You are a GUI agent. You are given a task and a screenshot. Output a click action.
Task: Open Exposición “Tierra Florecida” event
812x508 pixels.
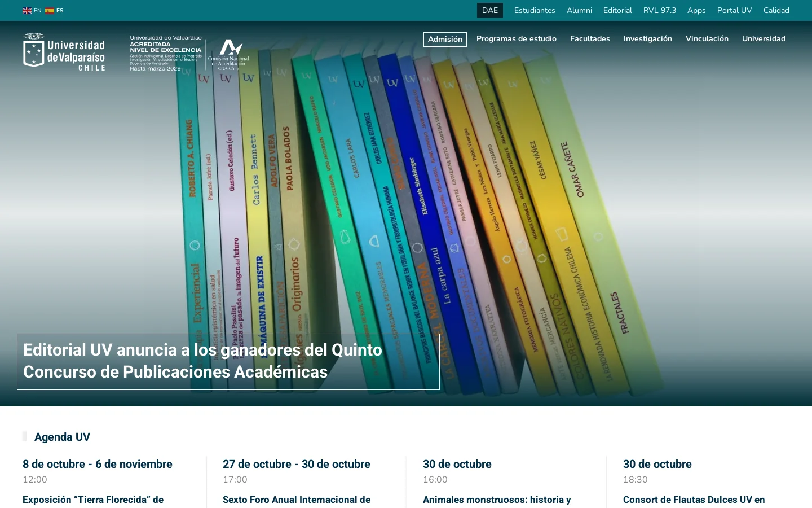point(93,500)
